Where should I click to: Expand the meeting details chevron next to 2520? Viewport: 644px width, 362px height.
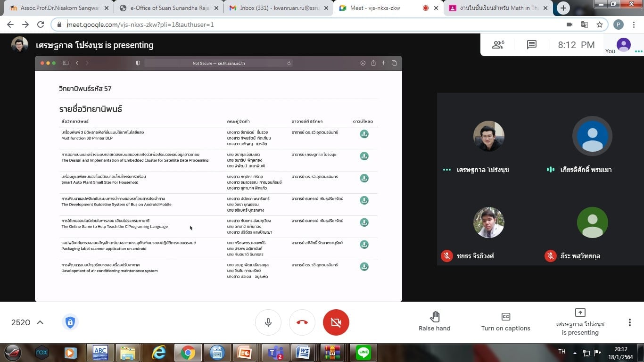click(40, 322)
